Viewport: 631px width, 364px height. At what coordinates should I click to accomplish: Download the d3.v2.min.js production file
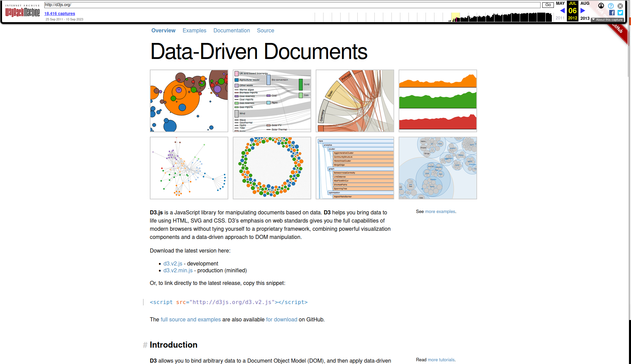pyautogui.click(x=178, y=271)
